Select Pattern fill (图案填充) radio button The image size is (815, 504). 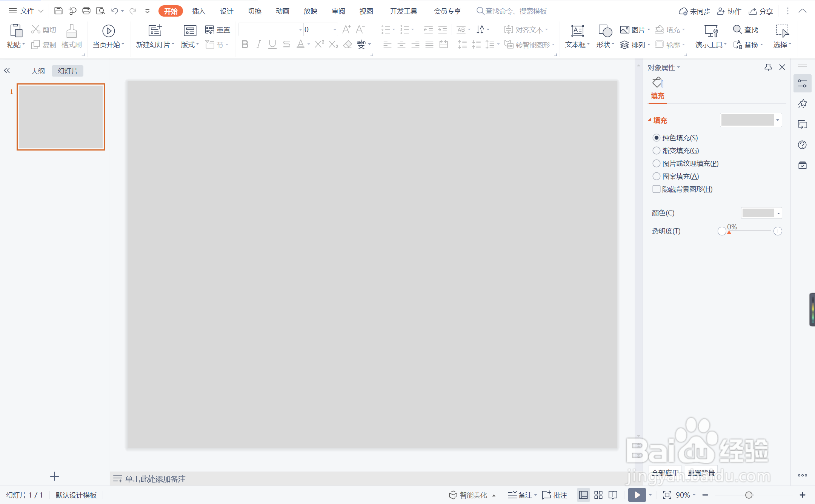(657, 176)
